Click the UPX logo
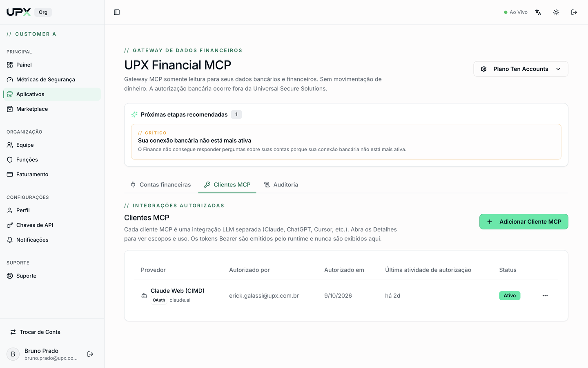This screenshot has height=368, width=588. [19, 12]
